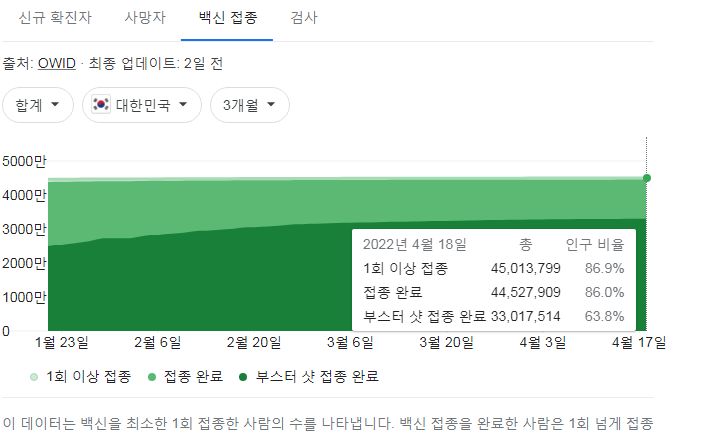Click the 4월 3일 axis label
This screenshot has width=704, height=433.
point(542,343)
